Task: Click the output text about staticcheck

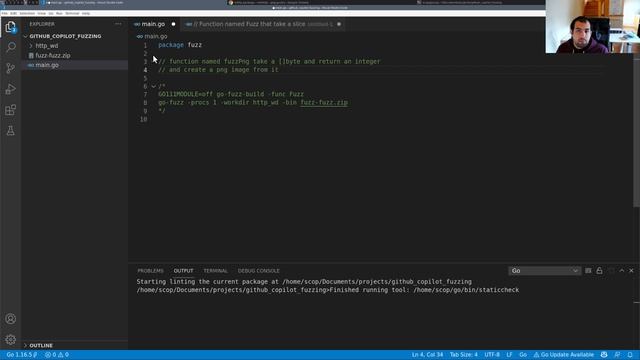Action: 328,290
